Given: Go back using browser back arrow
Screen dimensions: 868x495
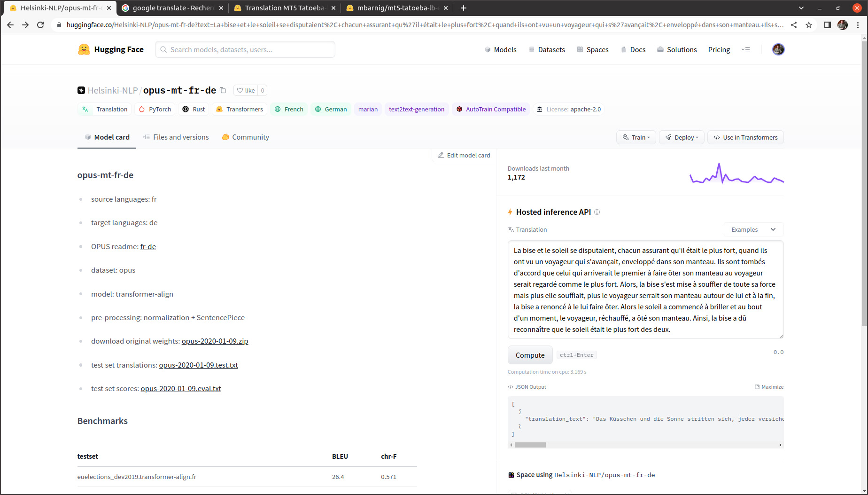Looking at the screenshot, I should (10, 25).
